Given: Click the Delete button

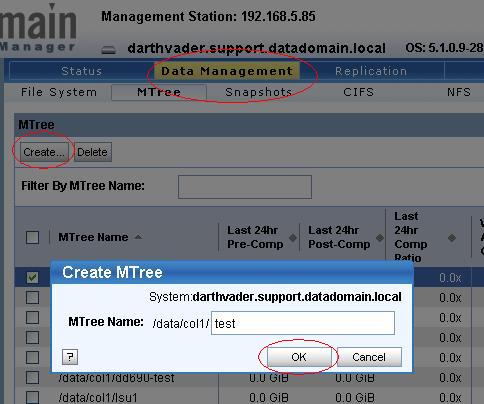Looking at the screenshot, I should pos(92,152).
